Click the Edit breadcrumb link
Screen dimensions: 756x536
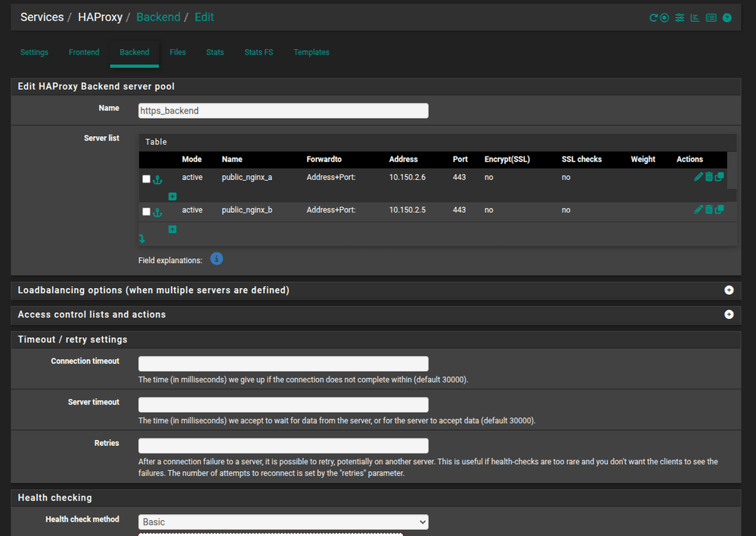tap(204, 17)
